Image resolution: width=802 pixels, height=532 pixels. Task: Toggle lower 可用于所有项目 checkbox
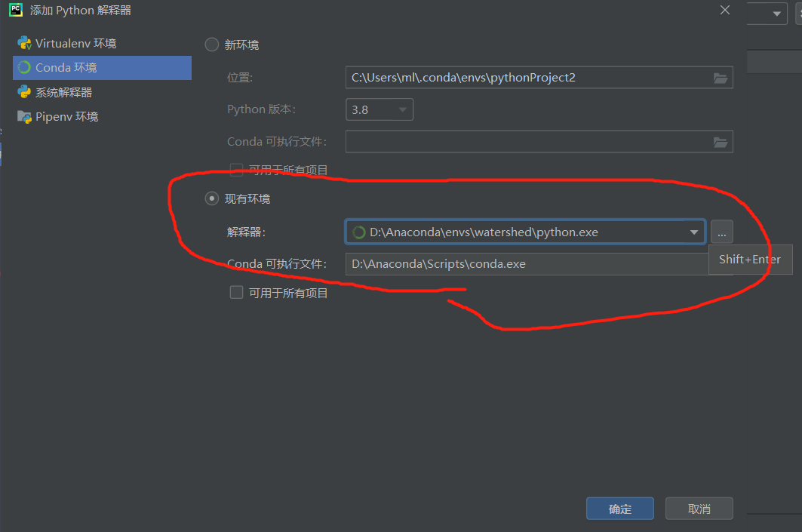236,292
